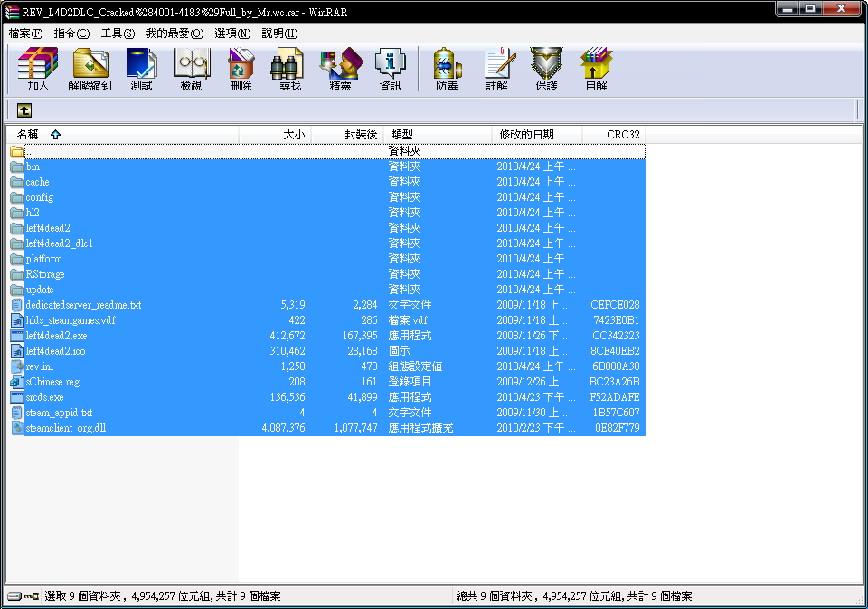
Task: Sort by 大小 column header
Action: [275, 135]
